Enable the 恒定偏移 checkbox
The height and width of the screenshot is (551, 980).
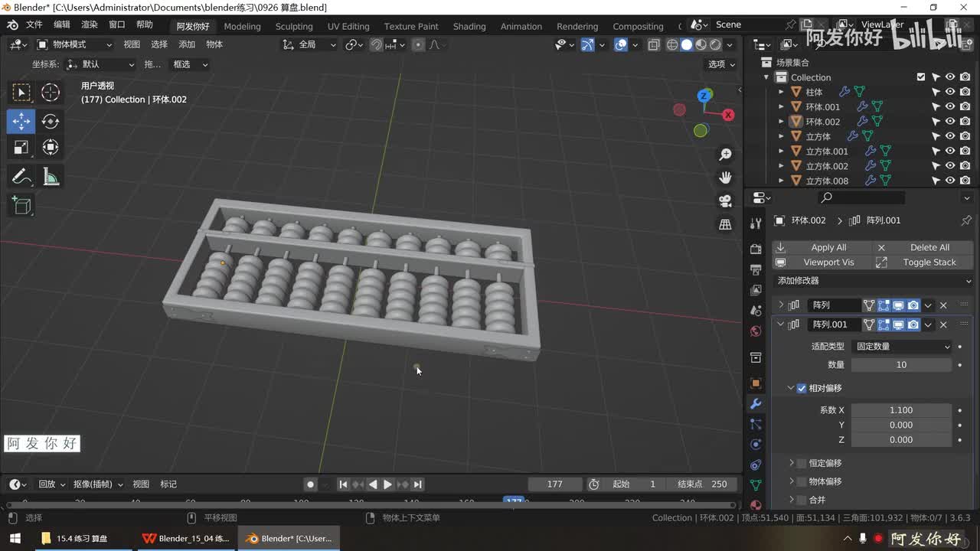click(802, 463)
